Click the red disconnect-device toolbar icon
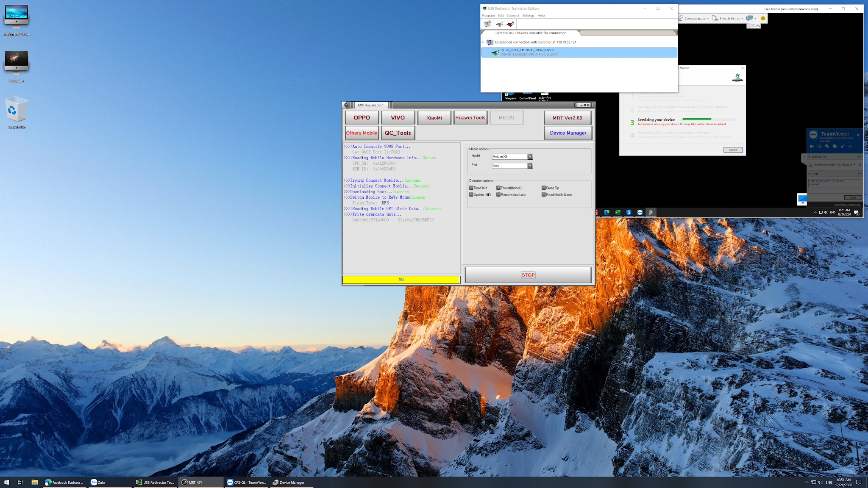The height and width of the screenshot is (488, 868). click(x=510, y=24)
